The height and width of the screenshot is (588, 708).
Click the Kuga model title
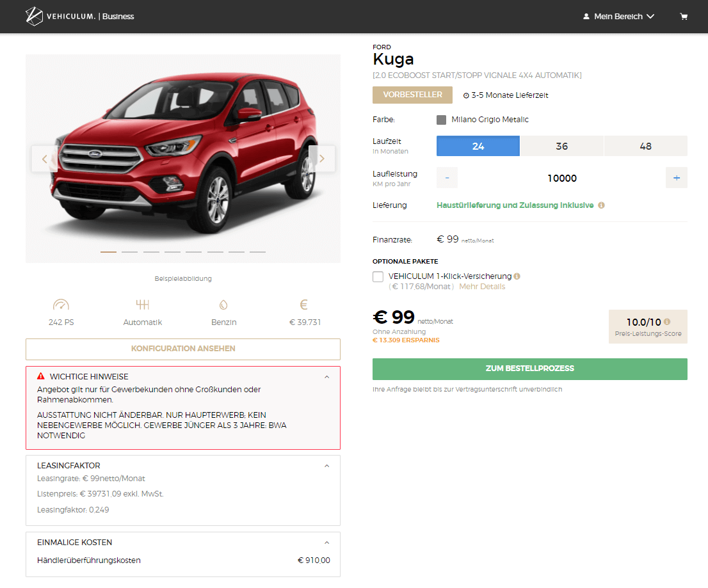point(393,59)
